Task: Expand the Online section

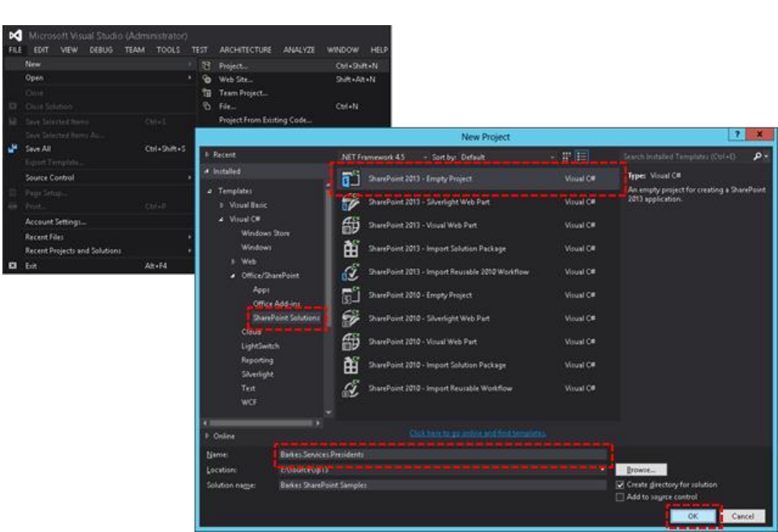Action: 207,435
